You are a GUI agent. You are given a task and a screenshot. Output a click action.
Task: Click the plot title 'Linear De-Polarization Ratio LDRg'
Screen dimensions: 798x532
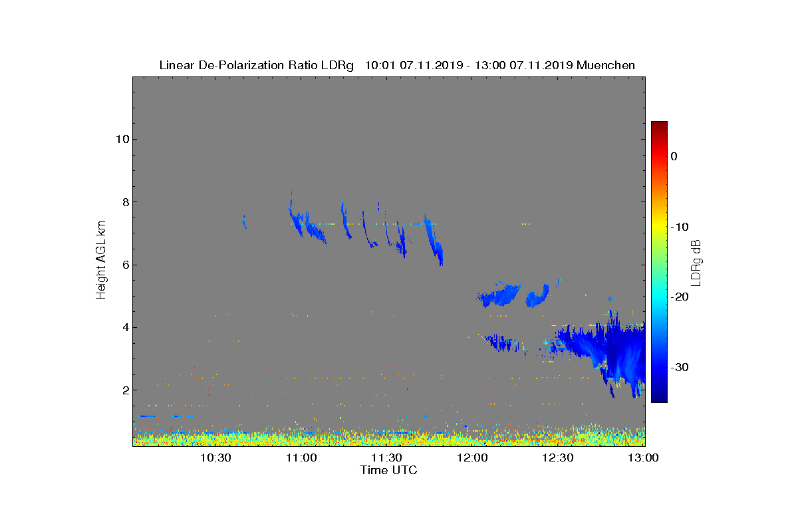click(258, 65)
